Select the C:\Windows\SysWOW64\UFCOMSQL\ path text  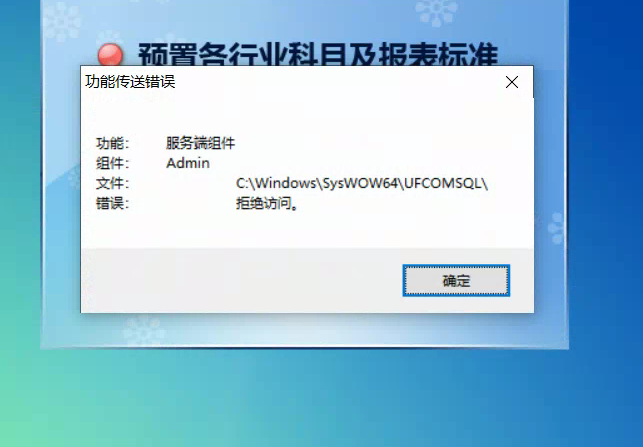362,183
